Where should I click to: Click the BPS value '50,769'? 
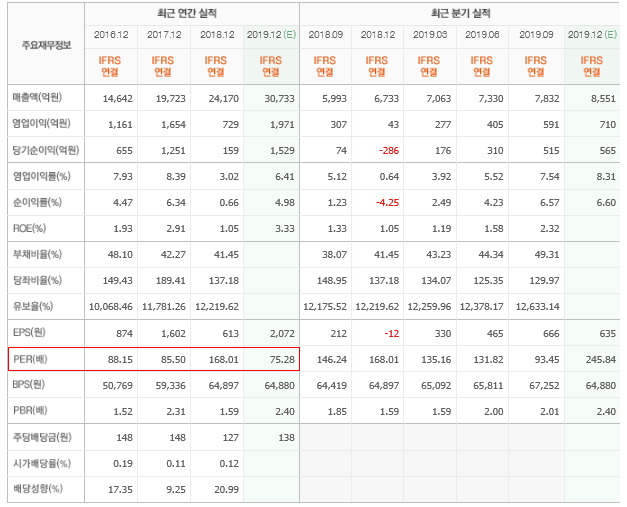[x=118, y=385]
